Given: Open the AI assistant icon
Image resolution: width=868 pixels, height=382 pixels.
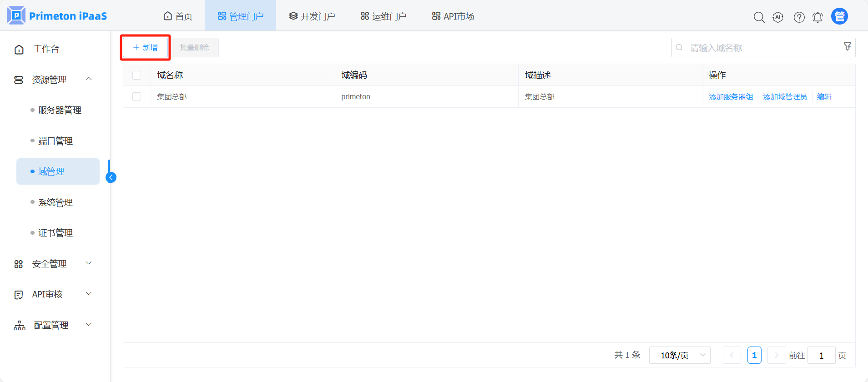Looking at the screenshot, I should (778, 17).
